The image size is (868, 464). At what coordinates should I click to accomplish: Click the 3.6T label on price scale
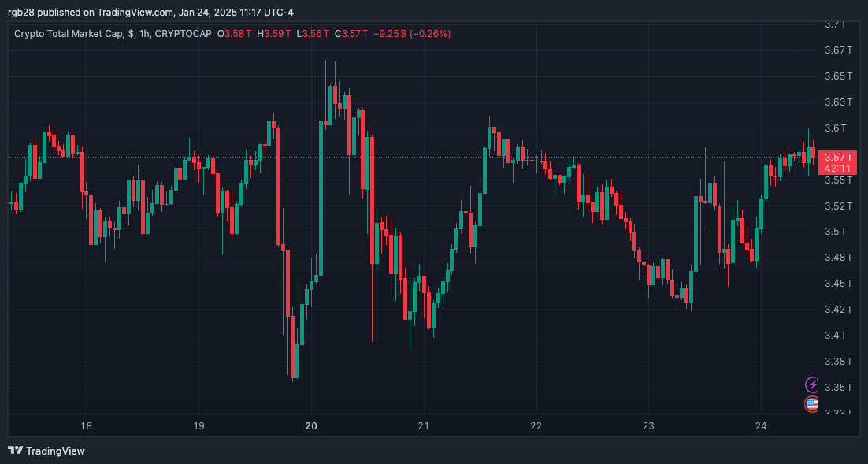click(x=834, y=128)
